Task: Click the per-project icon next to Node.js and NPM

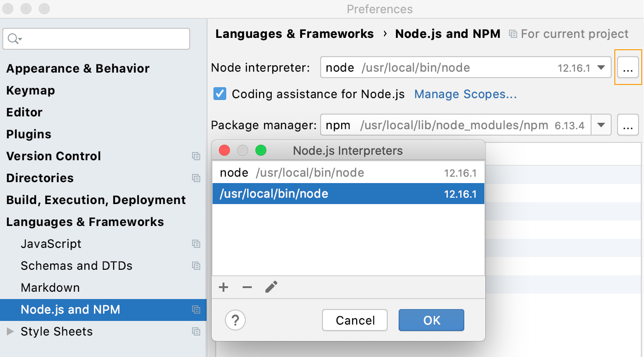Action: click(196, 309)
